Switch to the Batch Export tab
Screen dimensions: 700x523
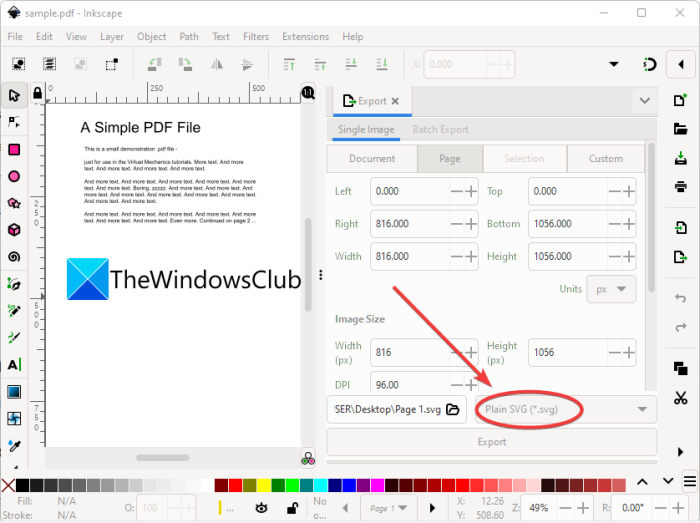[440, 129]
